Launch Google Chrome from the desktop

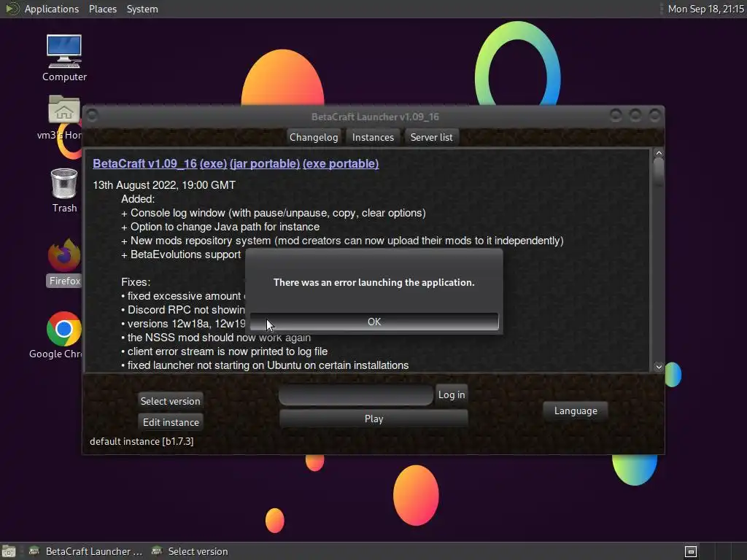pyautogui.click(x=64, y=329)
